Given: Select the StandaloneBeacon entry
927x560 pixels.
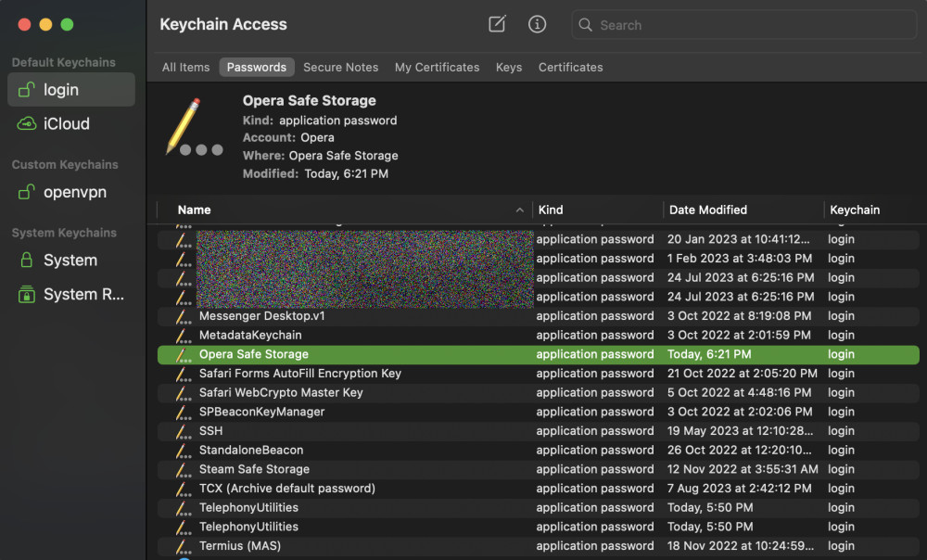Looking at the screenshot, I should pyautogui.click(x=250, y=451).
